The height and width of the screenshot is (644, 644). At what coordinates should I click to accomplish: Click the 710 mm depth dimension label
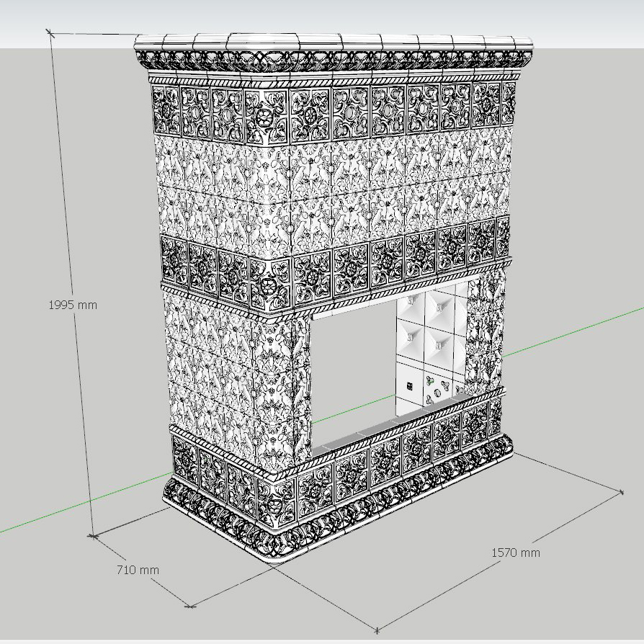coord(138,570)
